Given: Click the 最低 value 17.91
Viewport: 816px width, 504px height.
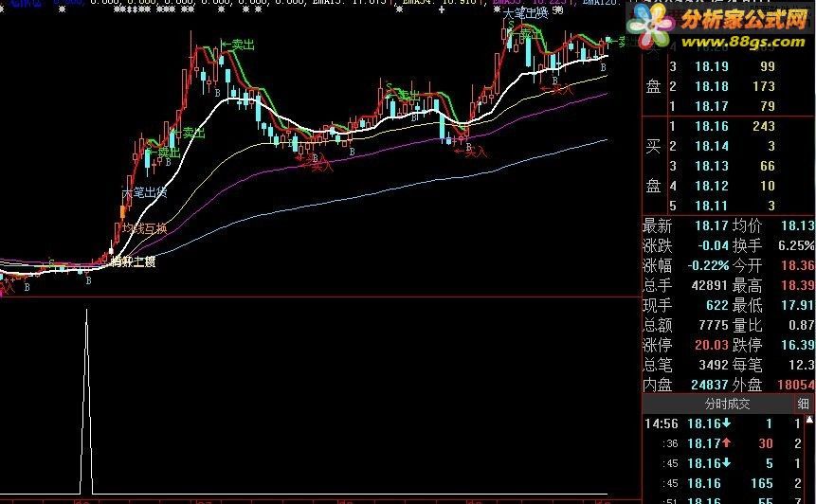Looking at the screenshot, I should click(x=798, y=305).
